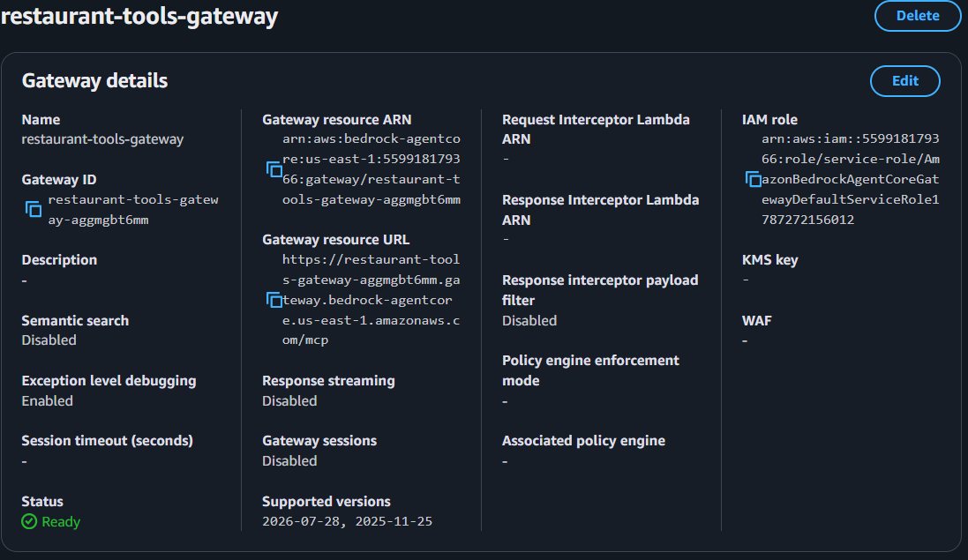
Task: Click the IAM role label
Action: click(769, 120)
